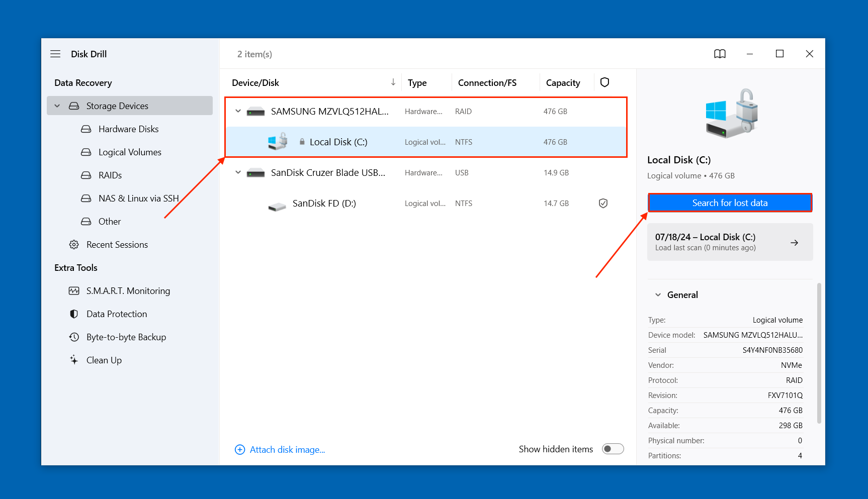Click Search for lost data button
The width and height of the screenshot is (868, 499).
click(x=730, y=203)
